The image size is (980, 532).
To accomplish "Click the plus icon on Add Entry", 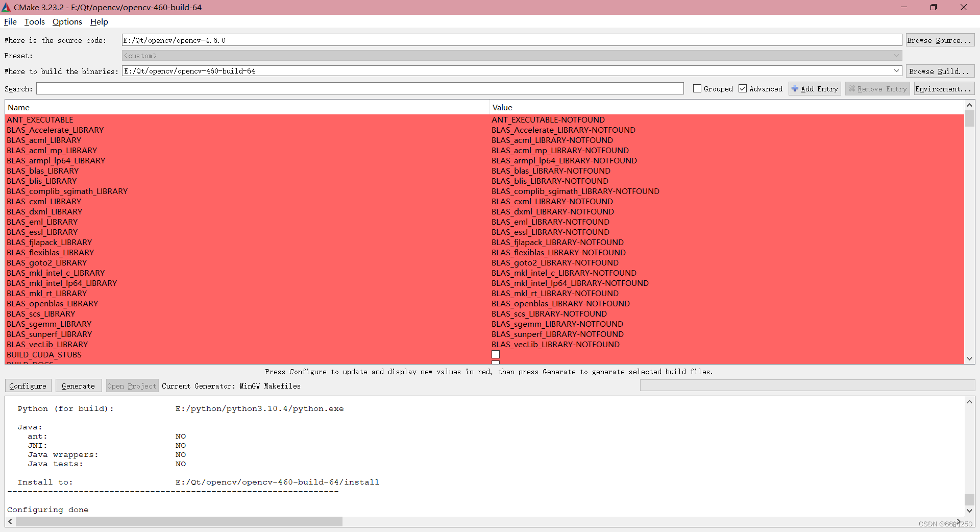I will [x=795, y=88].
